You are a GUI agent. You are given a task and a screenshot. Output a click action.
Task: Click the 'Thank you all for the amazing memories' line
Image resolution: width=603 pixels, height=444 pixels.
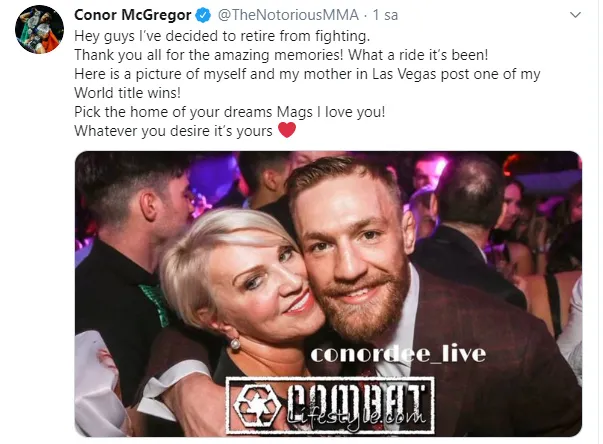(281, 55)
